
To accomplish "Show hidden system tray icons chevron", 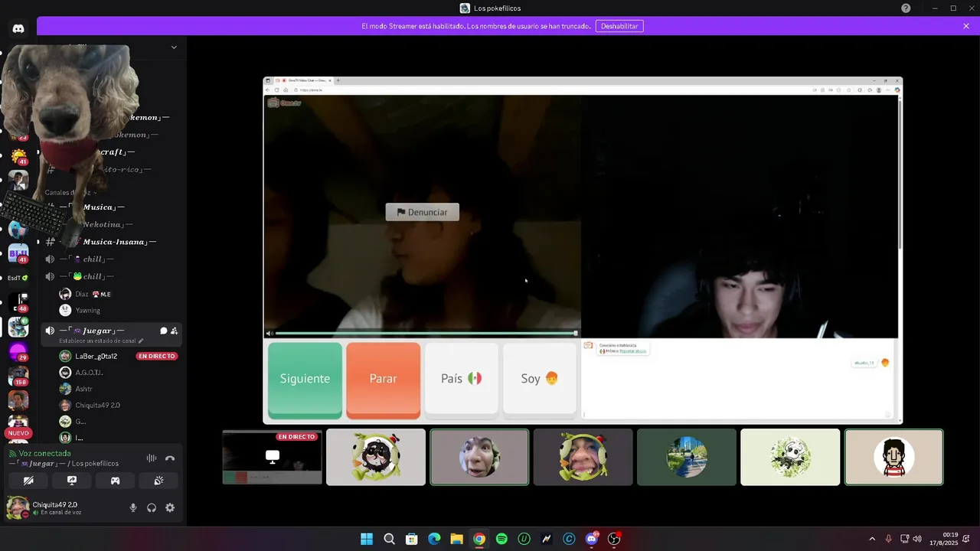I will 871,539.
